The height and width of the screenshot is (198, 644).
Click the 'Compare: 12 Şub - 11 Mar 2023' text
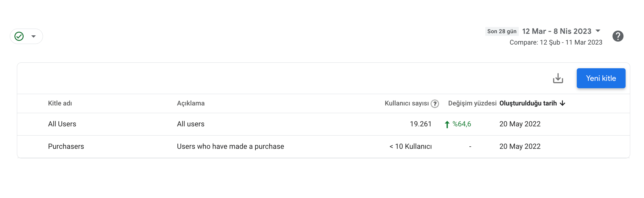click(x=556, y=42)
